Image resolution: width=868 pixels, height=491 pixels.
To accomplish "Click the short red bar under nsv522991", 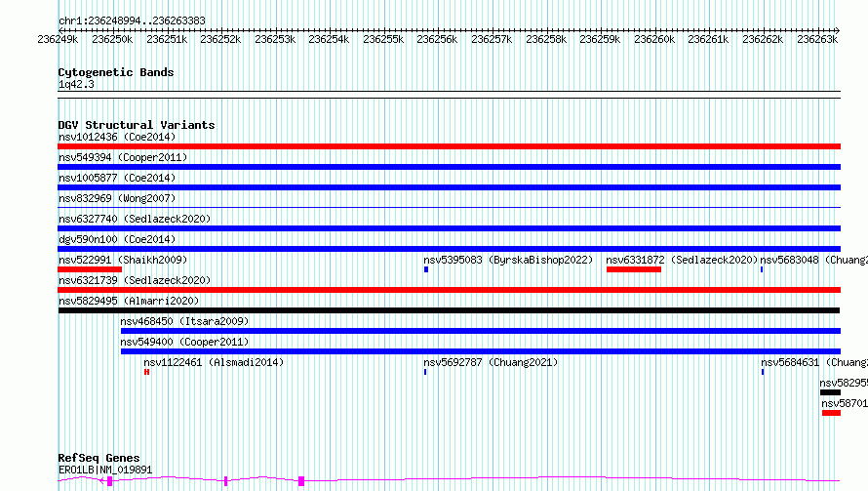I will (x=90, y=269).
